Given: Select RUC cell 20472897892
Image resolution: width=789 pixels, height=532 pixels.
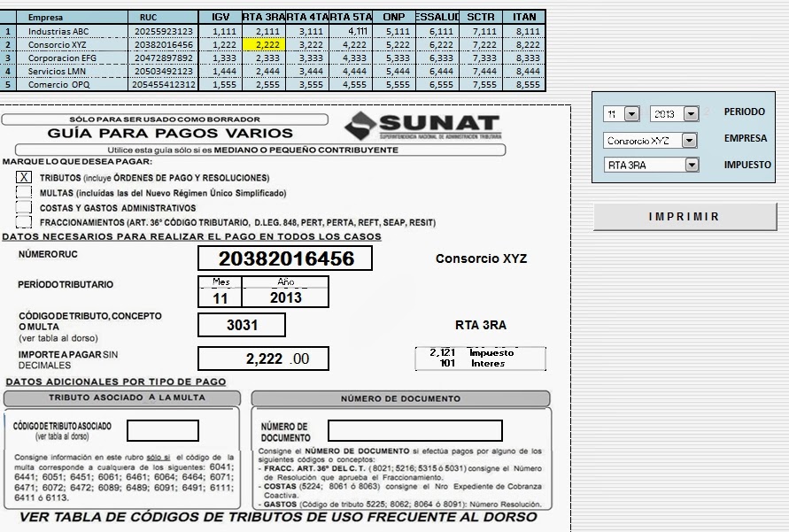Looking at the screenshot, I should pyautogui.click(x=163, y=58).
